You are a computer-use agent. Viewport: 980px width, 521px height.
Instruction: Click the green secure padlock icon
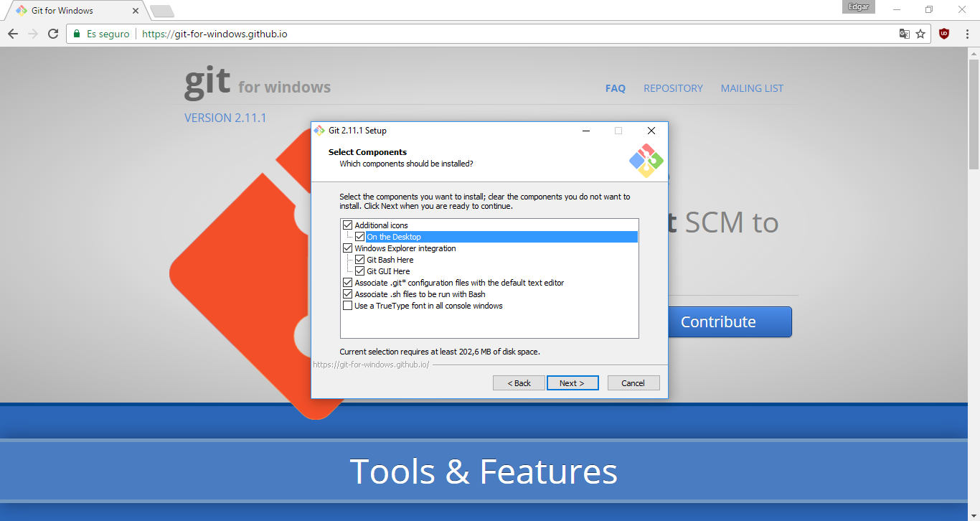click(x=77, y=34)
